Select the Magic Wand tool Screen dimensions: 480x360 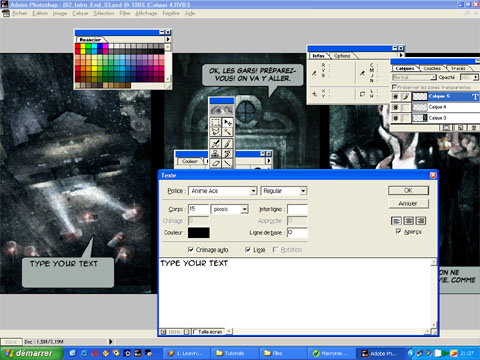pyautogui.click(x=228, y=132)
